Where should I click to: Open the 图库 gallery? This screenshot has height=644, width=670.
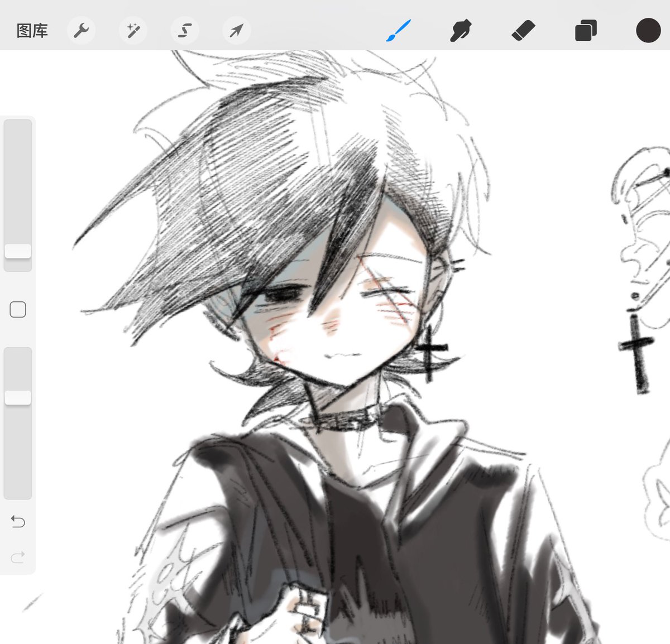coord(32,31)
